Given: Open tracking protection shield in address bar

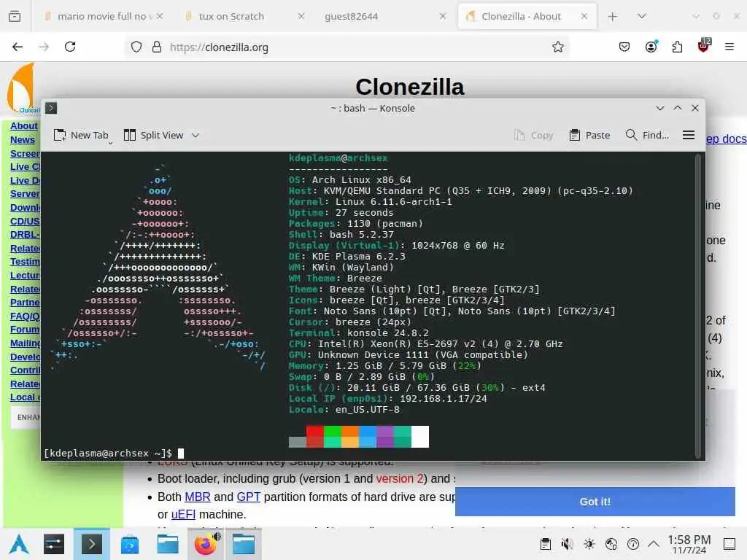Looking at the screenshot, I should click(136, 47).
